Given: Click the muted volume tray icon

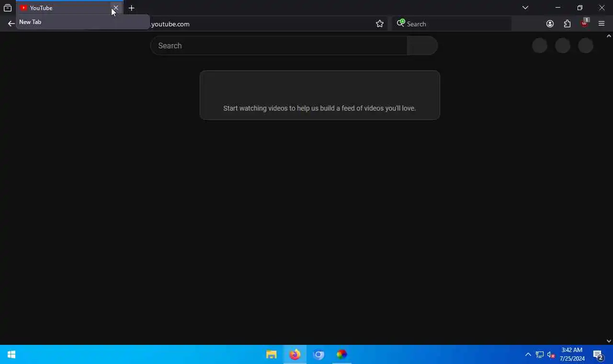Looking at the screenshot, I should [x=551, y=354].
